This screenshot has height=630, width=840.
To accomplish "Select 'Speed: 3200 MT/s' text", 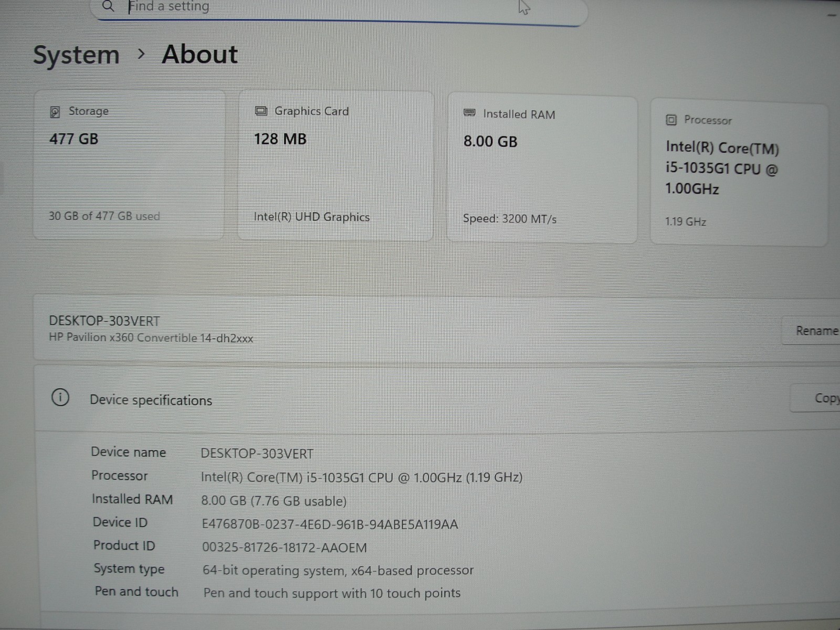I will click(510, 218).
